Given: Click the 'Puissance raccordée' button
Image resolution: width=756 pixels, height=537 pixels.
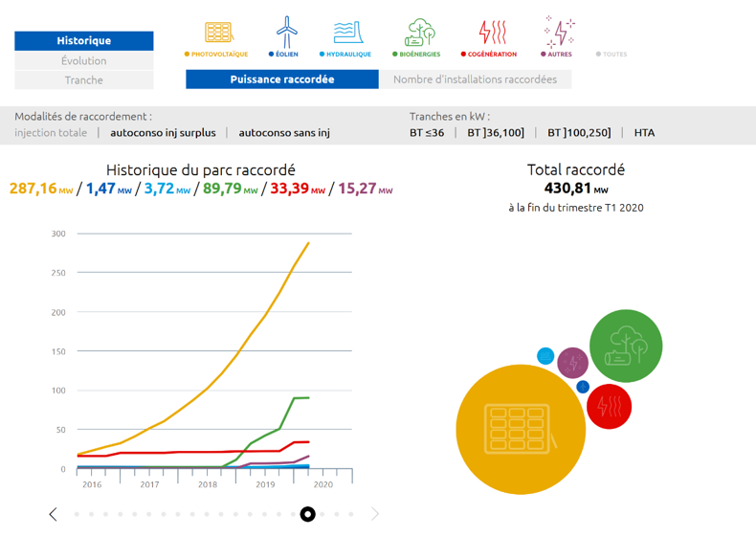Looking at the screenshot, I should [x=282, y=79].
